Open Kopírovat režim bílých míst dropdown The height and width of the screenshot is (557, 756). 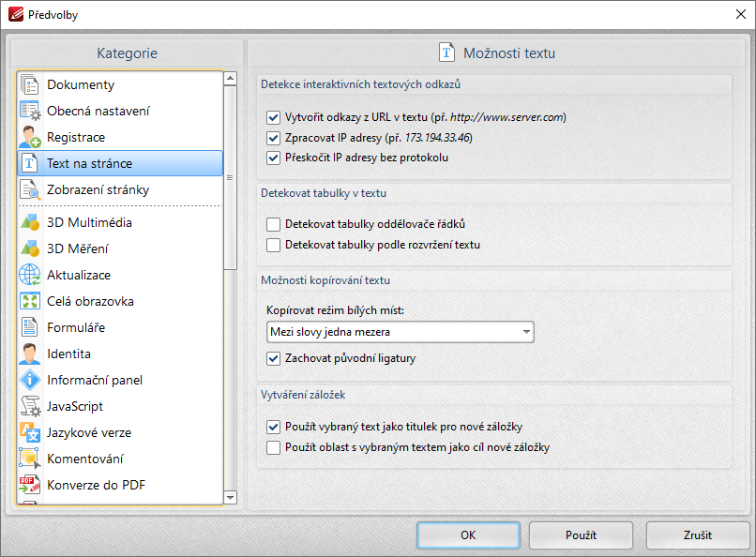tap(401, 332)
